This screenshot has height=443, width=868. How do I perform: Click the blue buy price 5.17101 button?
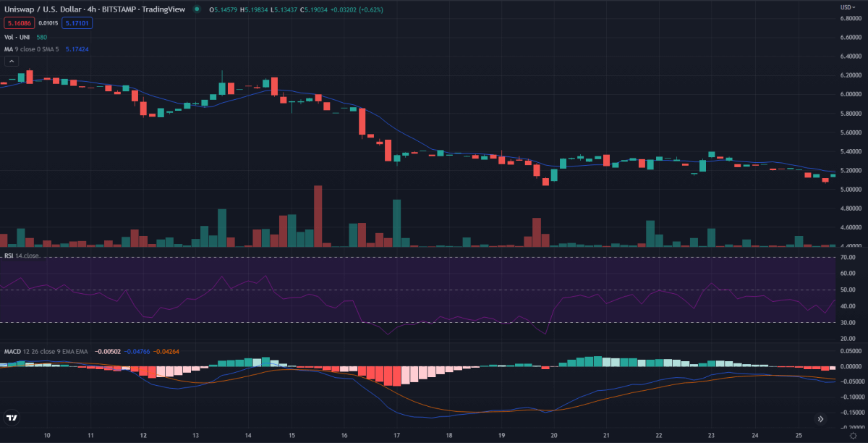(77, 23)
